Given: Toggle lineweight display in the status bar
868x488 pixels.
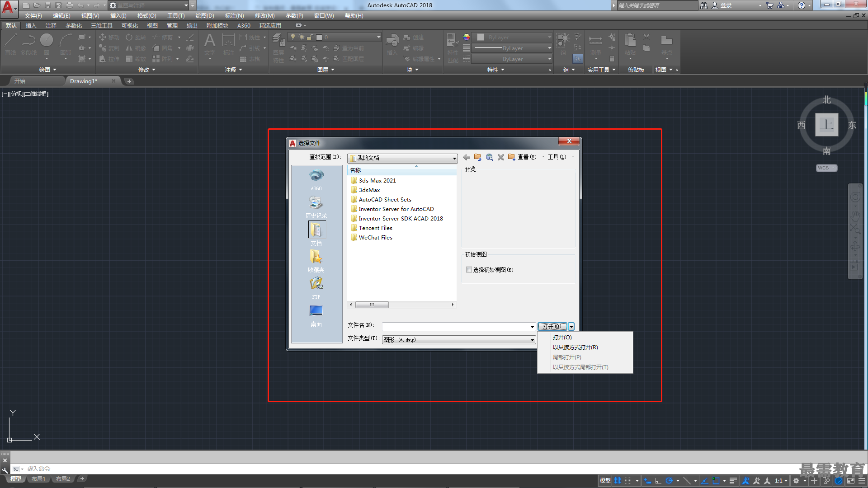Looking at the screenshot, I should click(x=733, y=481).
